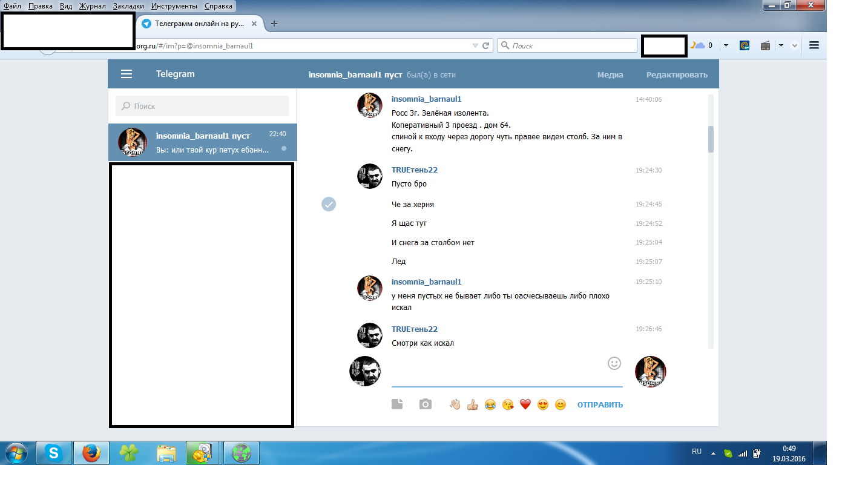Open Windows Explorer from the taskbar

point(166,453)
